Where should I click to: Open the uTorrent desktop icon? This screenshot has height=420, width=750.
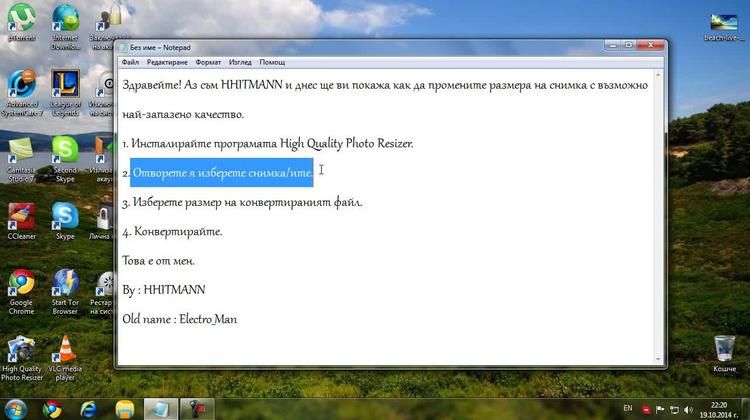tap(21, 22)
